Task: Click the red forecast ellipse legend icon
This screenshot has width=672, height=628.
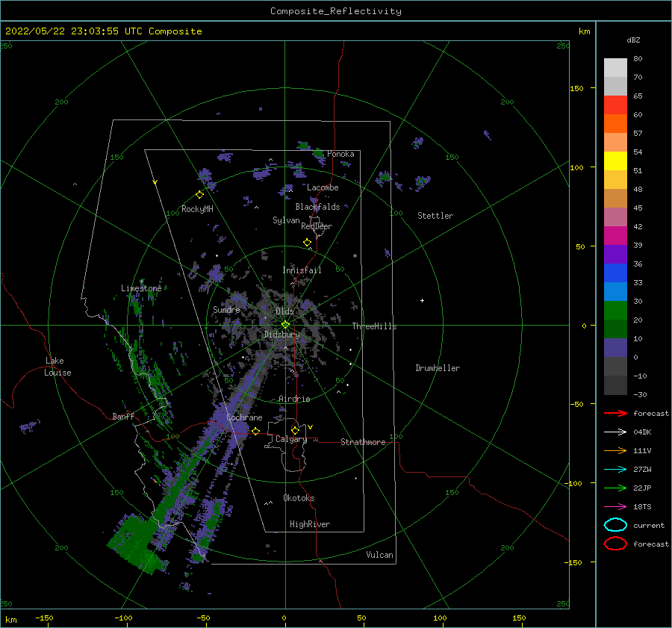Action: tap(615, 544)
